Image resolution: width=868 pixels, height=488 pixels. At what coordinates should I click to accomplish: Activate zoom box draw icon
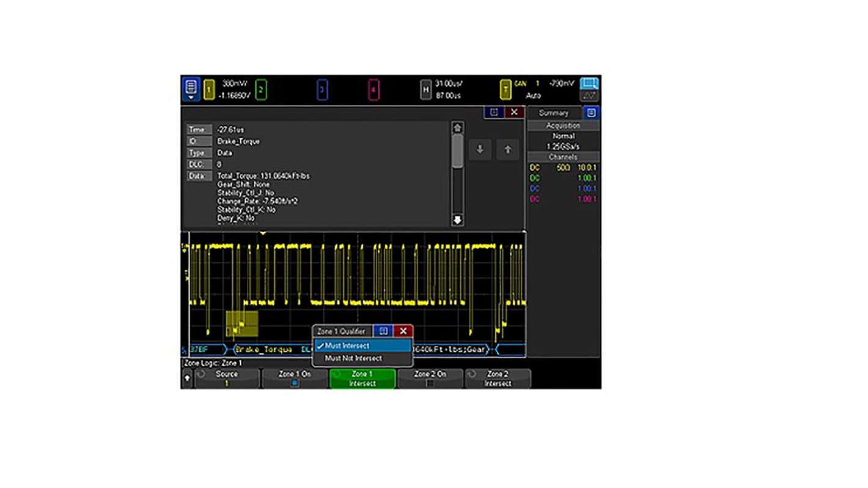(589, 84)
